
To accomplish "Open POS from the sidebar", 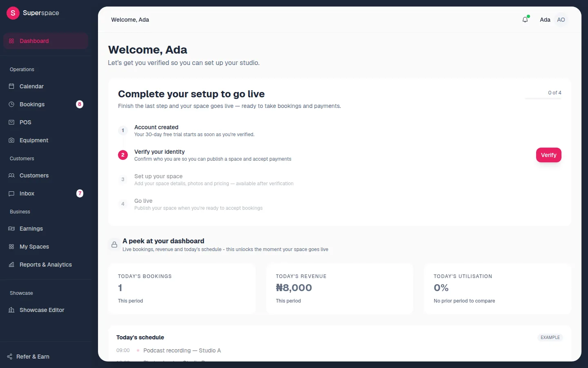I will tap(46, 122).
